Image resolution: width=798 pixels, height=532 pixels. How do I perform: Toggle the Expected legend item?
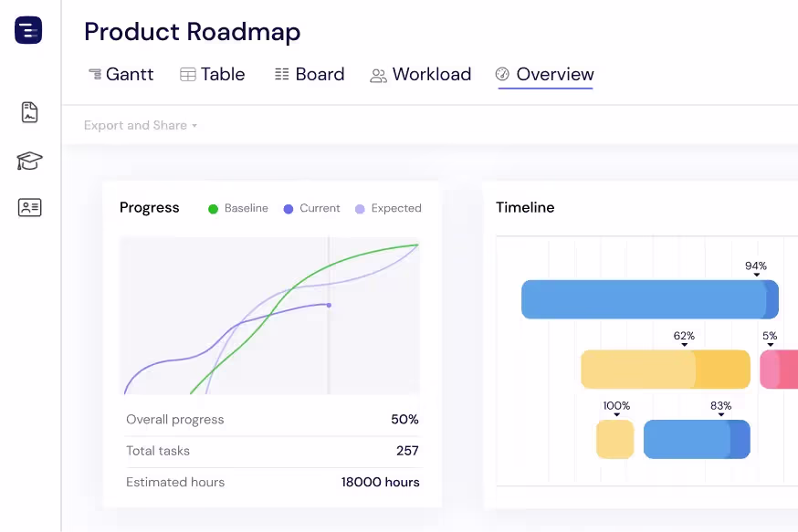[x=388, y=208]
